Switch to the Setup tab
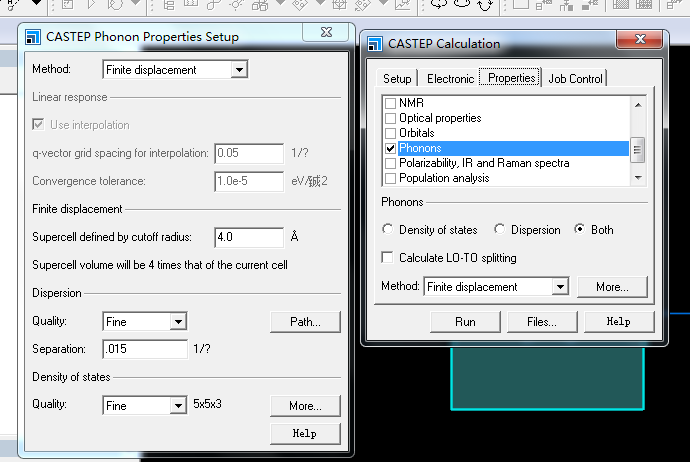 pyautogui.click(x=397, y=79)
